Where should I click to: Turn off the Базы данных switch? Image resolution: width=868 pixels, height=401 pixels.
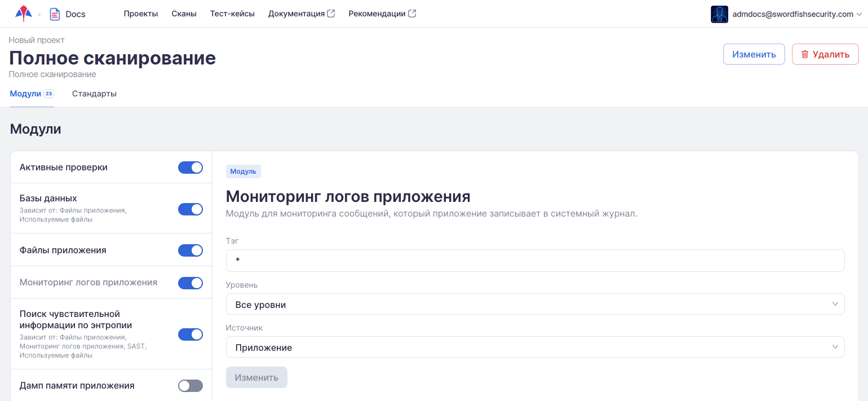pos(191,209)
